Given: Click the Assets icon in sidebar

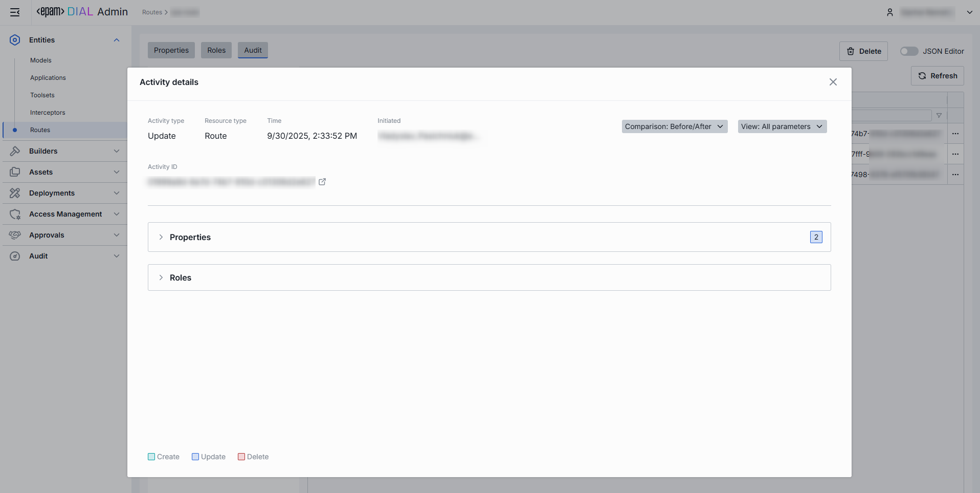Looking at the screenshot, I should click(15, 172).
